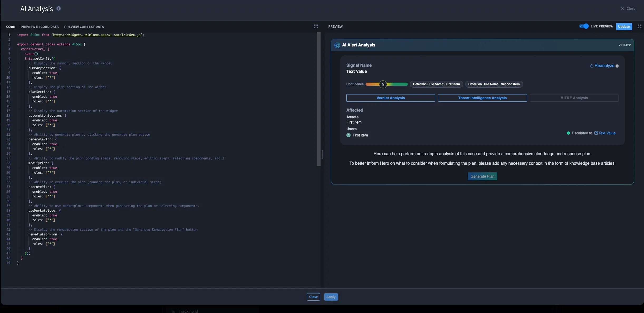Expand the preview pane to fullscreen

pos(639,26)
